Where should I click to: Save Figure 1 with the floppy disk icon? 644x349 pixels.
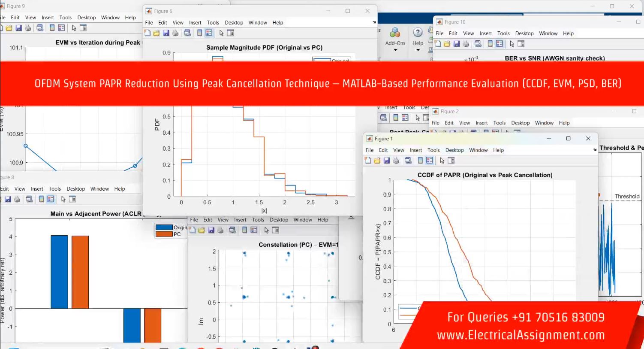pos(387,161)
